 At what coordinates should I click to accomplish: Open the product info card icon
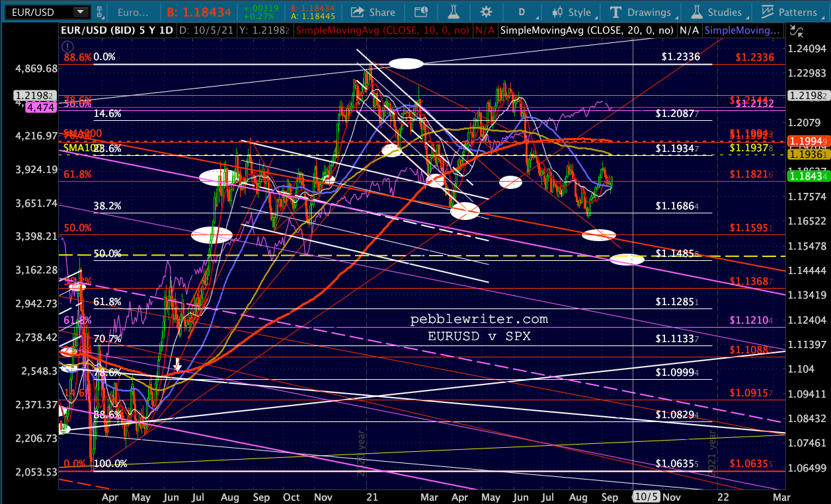coord(420,12)
